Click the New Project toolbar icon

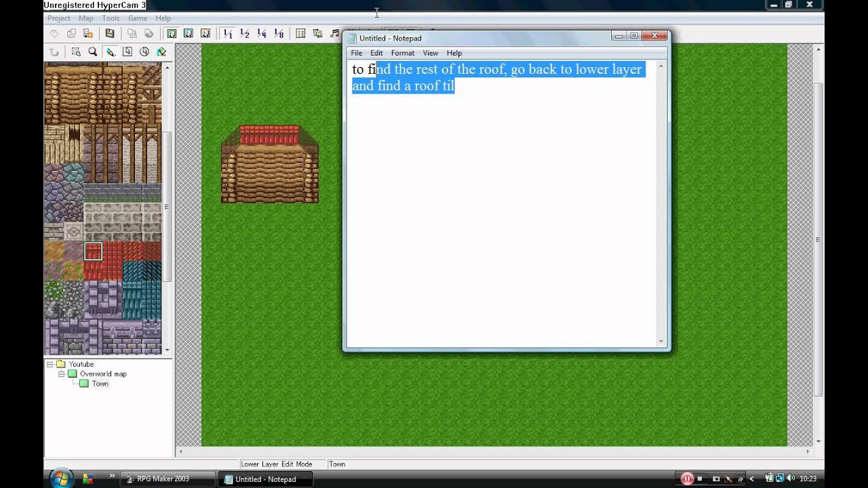[x=54, y=33]
